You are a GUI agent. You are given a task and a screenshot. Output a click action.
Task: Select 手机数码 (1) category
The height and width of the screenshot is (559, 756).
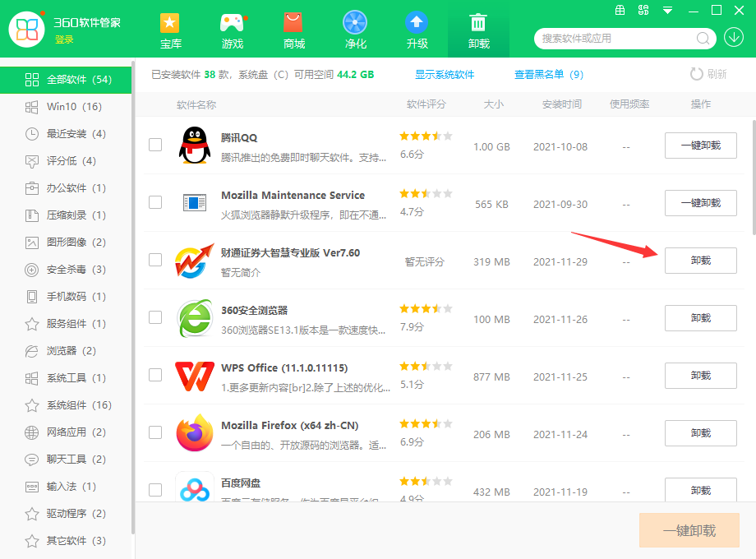(66, 296)
